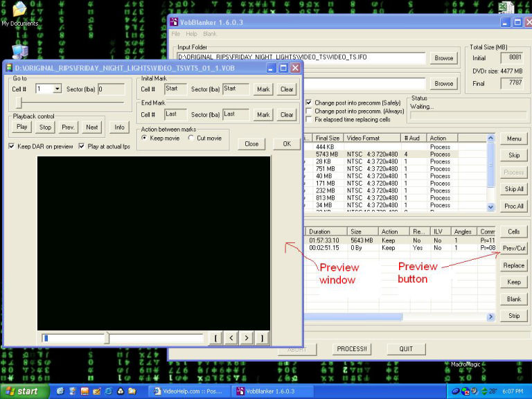Image resolution: width=532 pixels, height=399 pixels.
Task: Click the cell list horizontal scroll right arrow
Action: (x=490, y=317)
